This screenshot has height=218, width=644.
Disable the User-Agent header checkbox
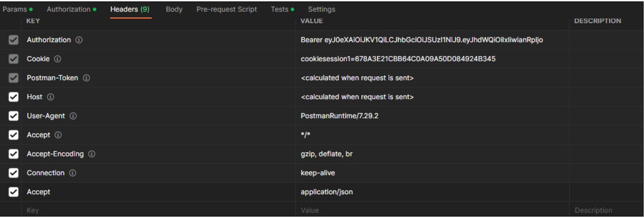13,116
